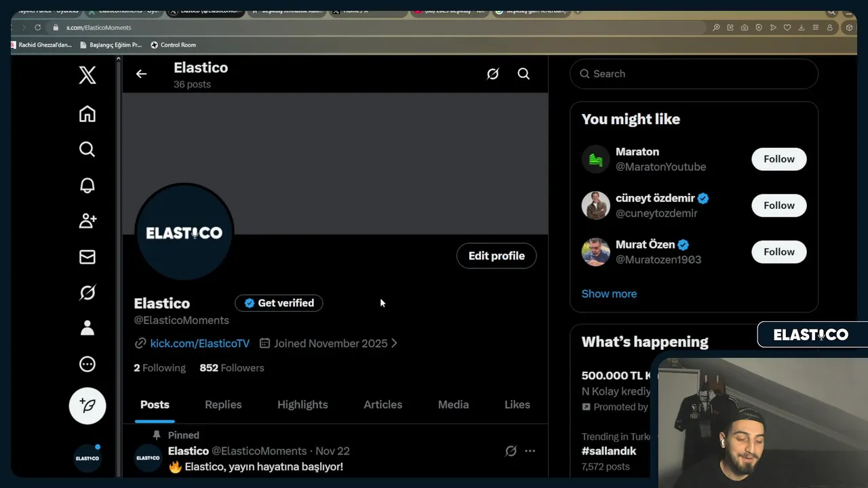
Task: Click avatar on pinned Elastico post
Action: point(148,458)
